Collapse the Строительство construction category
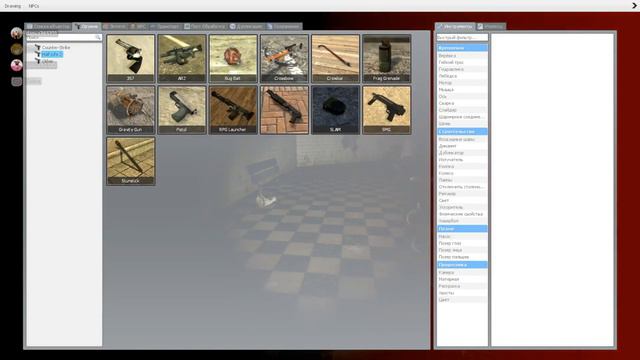The height and width of the screenshot is (360, 640). (462, 131)
